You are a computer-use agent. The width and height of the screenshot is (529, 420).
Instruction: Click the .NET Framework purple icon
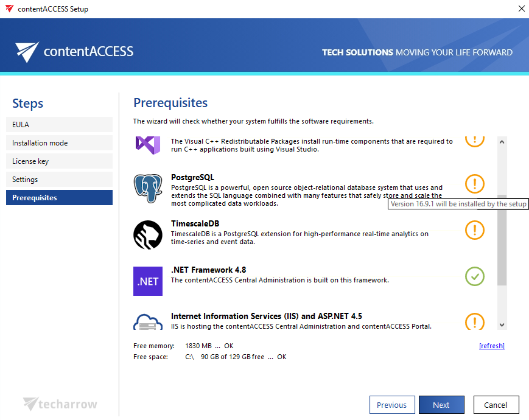pyautogui.click(x=148, y=281)
